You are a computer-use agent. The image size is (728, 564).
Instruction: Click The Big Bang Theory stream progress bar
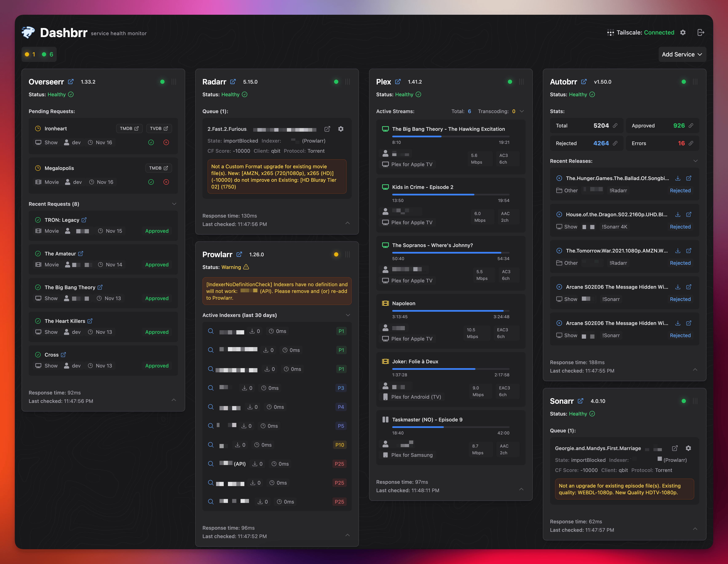pos(451,136)
